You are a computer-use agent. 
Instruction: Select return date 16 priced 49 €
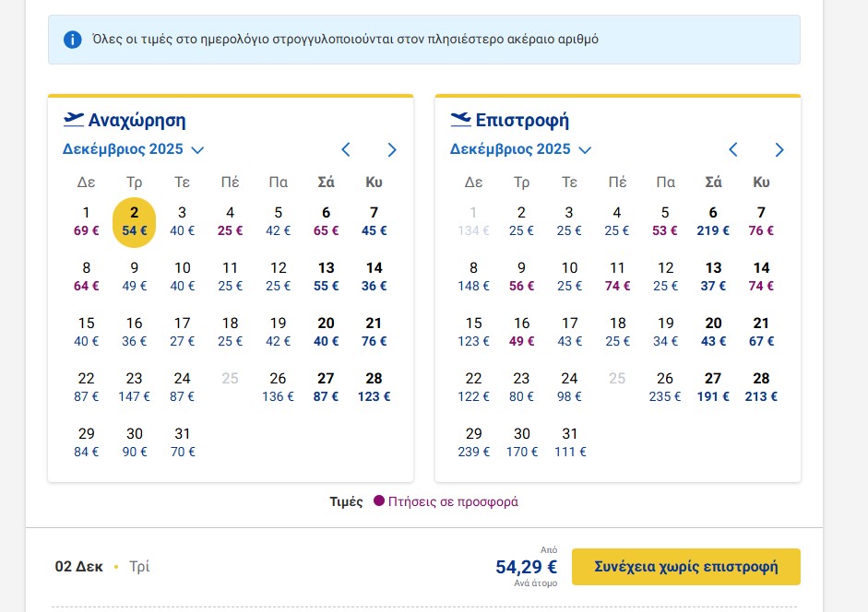(521, 332)
